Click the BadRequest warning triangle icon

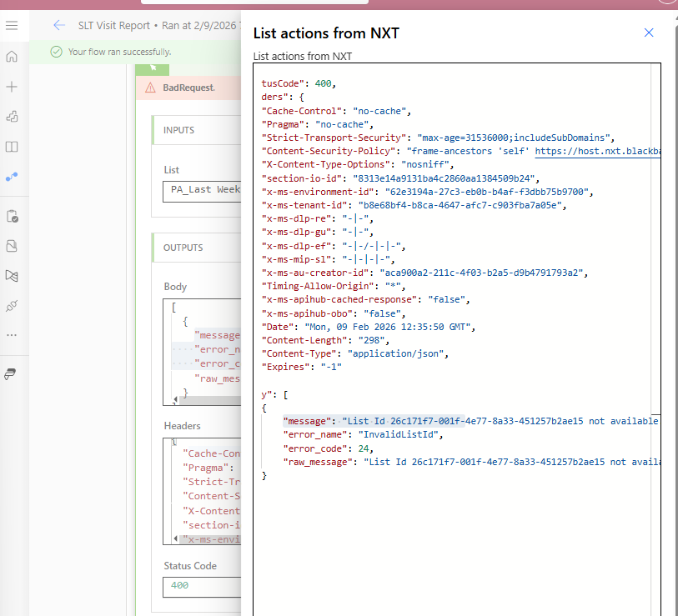(x=150, y=88)
